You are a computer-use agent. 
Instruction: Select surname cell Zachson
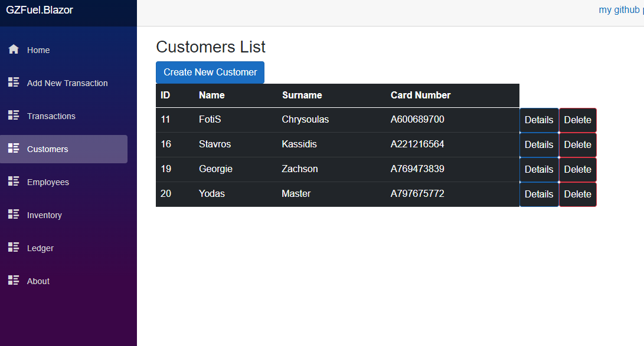coord(299,169)
